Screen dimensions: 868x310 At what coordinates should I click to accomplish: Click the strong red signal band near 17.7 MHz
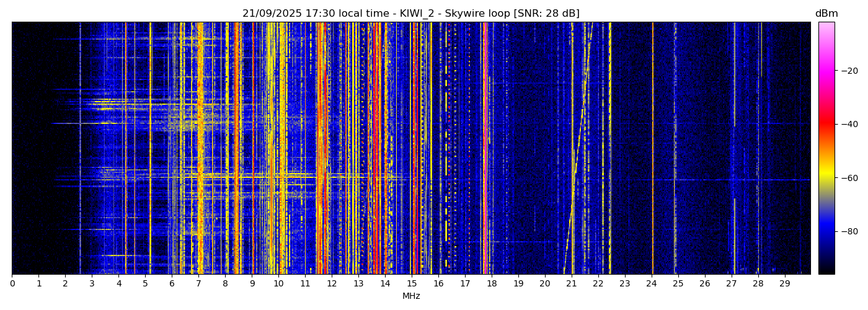485,149
